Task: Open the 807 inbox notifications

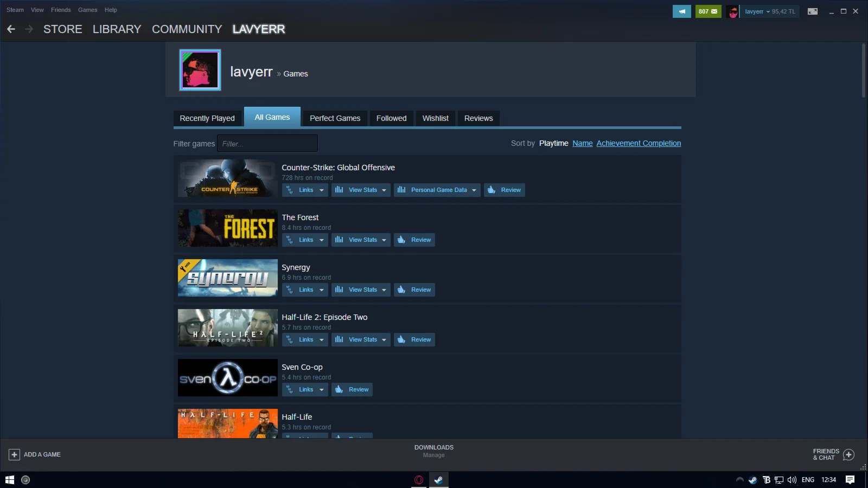Action: tap(708, 11)
